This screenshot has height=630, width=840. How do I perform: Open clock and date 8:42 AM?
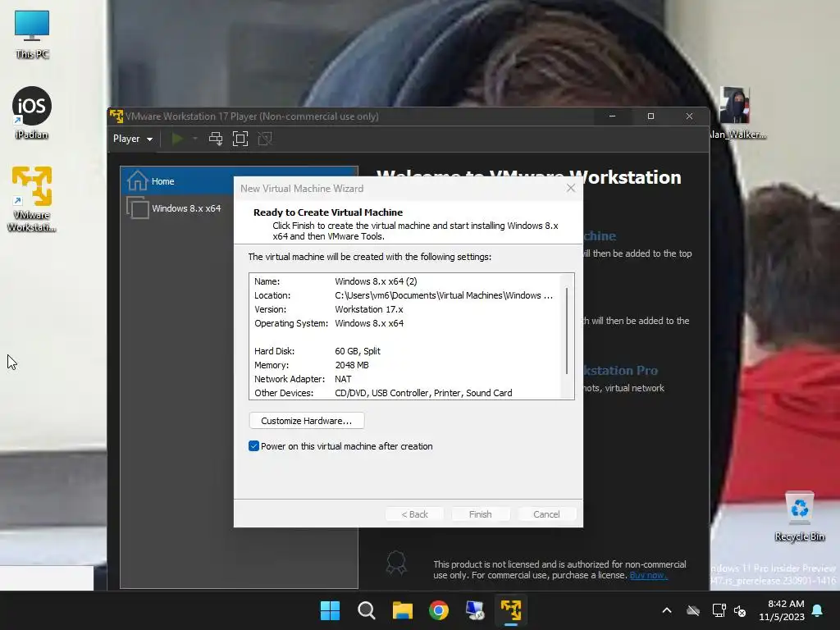782,610
